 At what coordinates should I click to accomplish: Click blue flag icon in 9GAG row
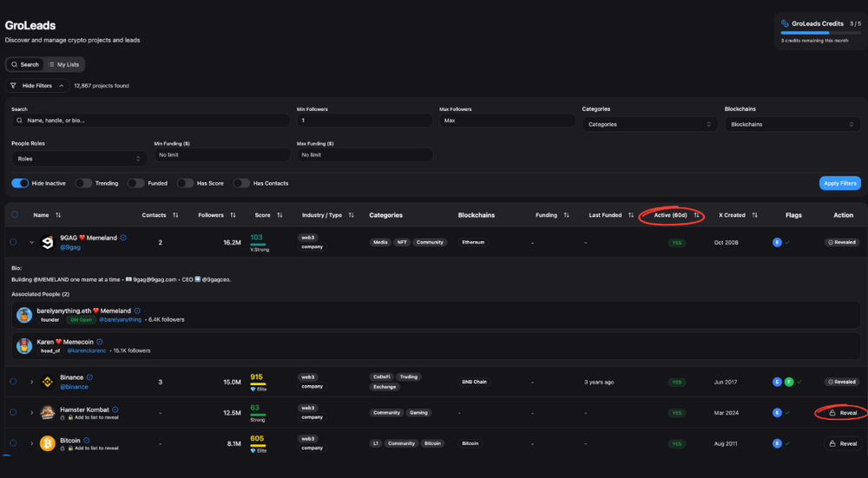pyautogui.click(x=777, y=242)
